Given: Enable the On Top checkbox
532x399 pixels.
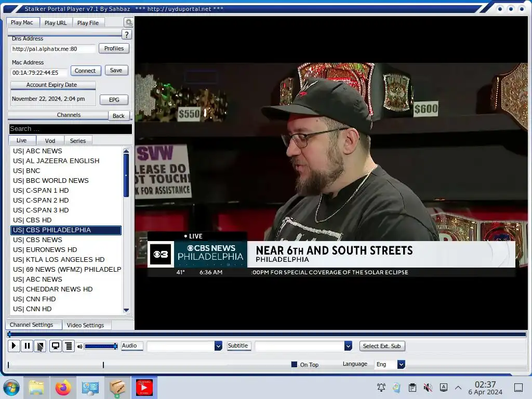Looking at the screenshot, I should point(294,364).
